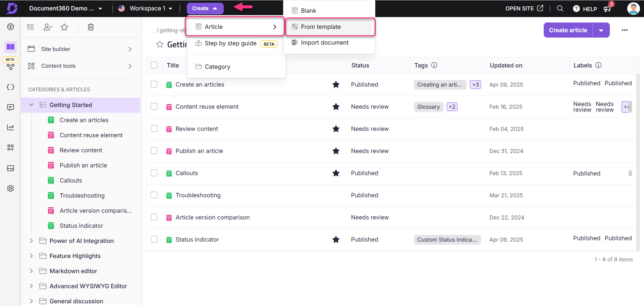Tick the select-all header checkbox
Image resolution: width=644 pixels, height=306 pixels.
(x=154, y=65)
